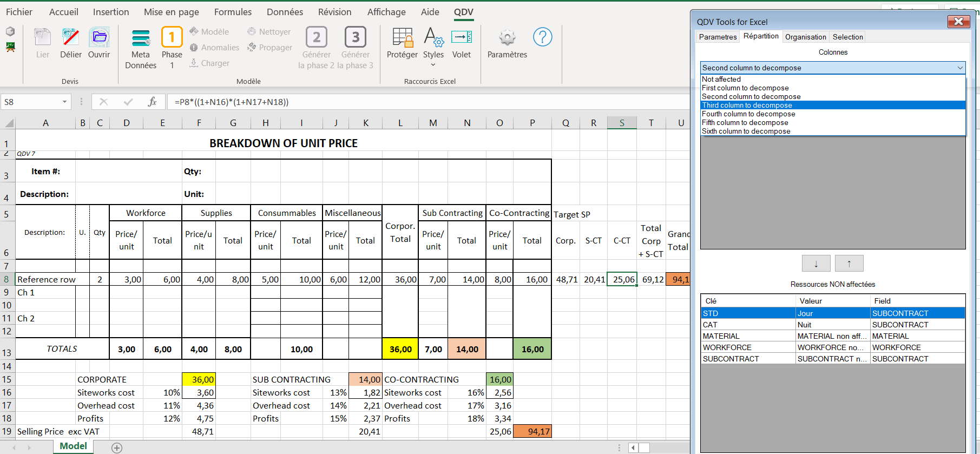Expand the Colonnes combo box
The image size is (980, 454).
pyautogui.click(x=960, y=68)
